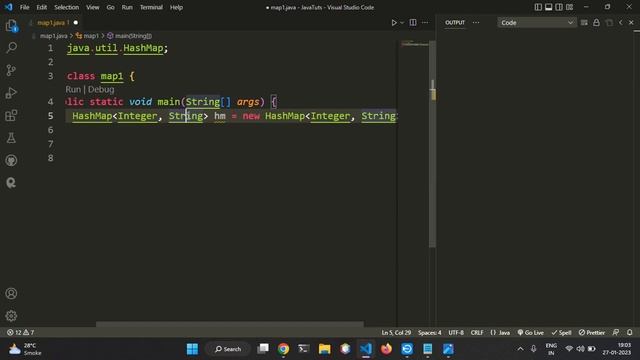
Task: Open the File menu
Action: pos(24,7)
